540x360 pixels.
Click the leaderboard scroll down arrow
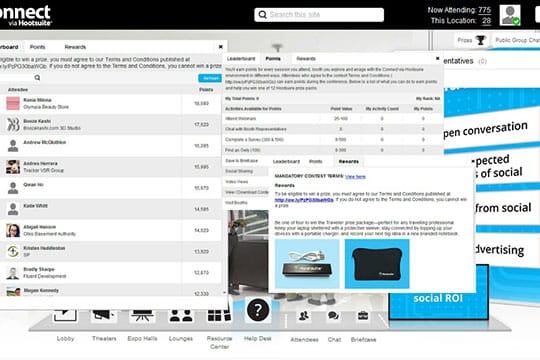pyautogui.click(x=225, y=292)
